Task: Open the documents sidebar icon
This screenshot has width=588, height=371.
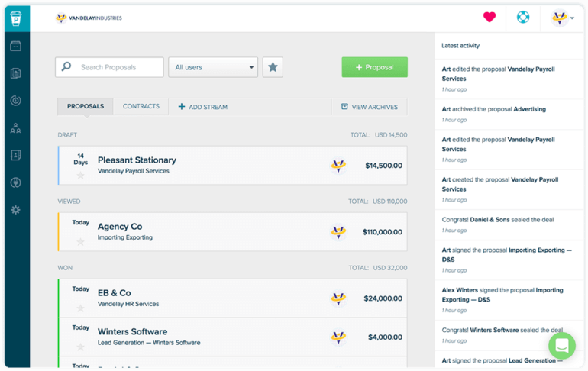Action: (16, 73)
